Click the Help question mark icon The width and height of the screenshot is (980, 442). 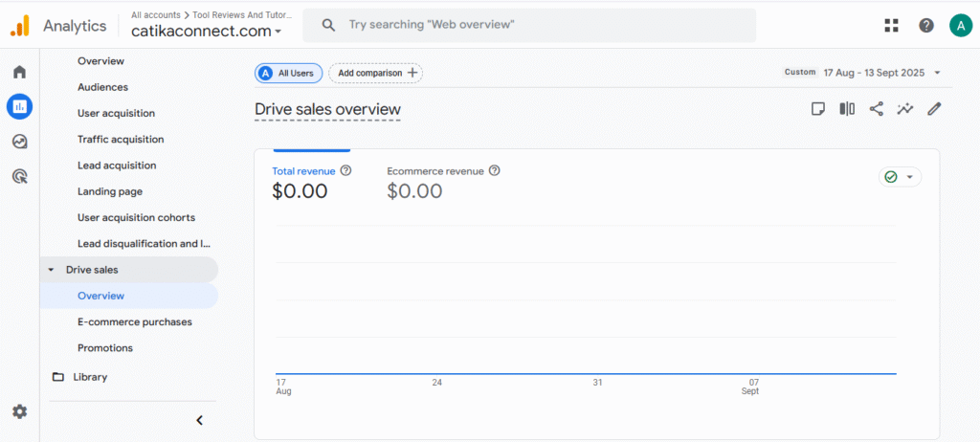[x=925, y=26]
